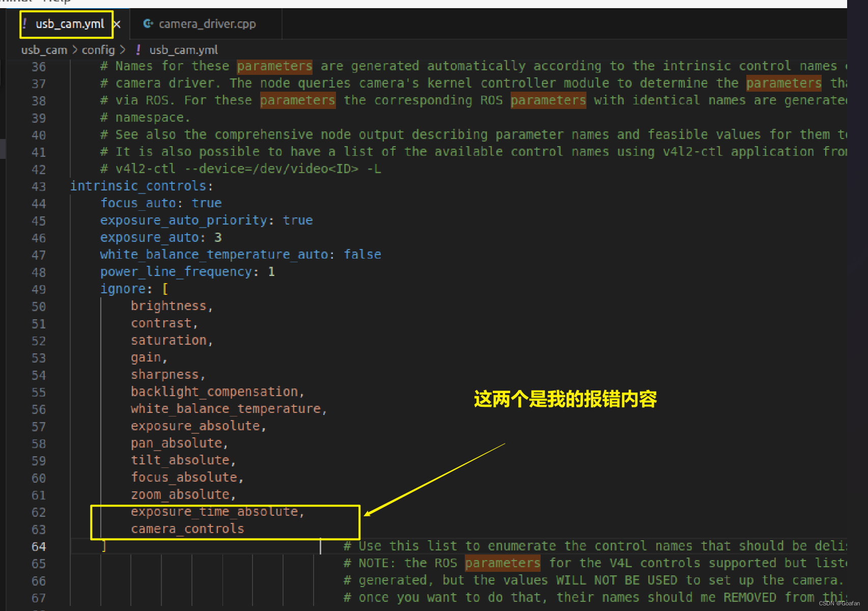Click the C++ file icon on camera_driver.cpp tab
This screenshot has height=611, width=868.
148,23
